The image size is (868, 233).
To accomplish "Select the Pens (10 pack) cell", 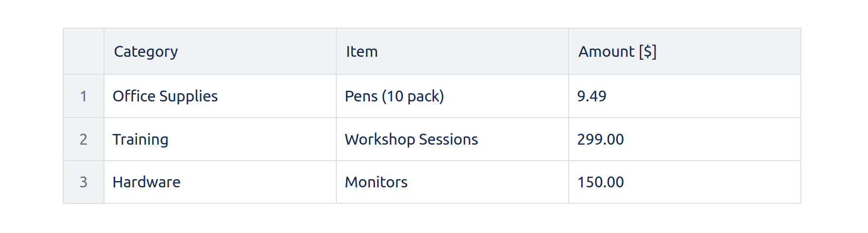I will [394, 96].
